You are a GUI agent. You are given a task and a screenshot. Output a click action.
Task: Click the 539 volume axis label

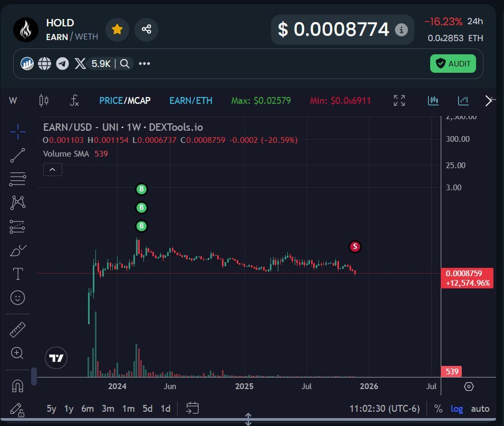[452, 372]
